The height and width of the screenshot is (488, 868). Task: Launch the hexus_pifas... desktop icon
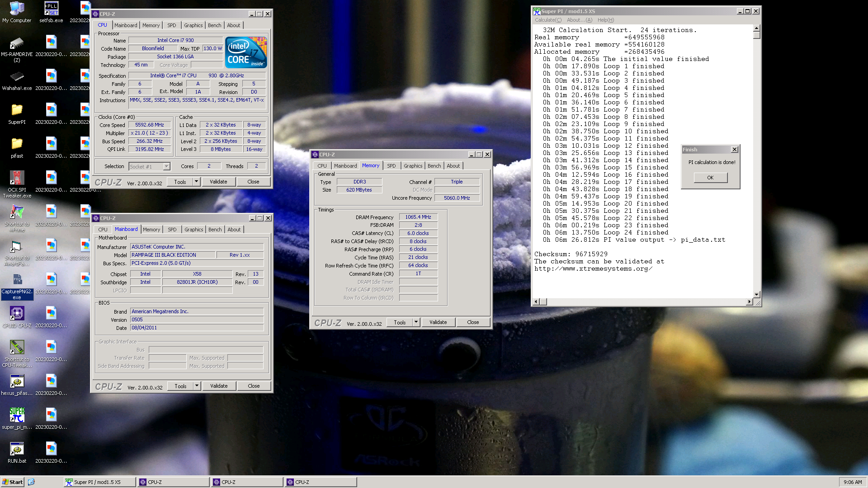click(x=17, y=385)
